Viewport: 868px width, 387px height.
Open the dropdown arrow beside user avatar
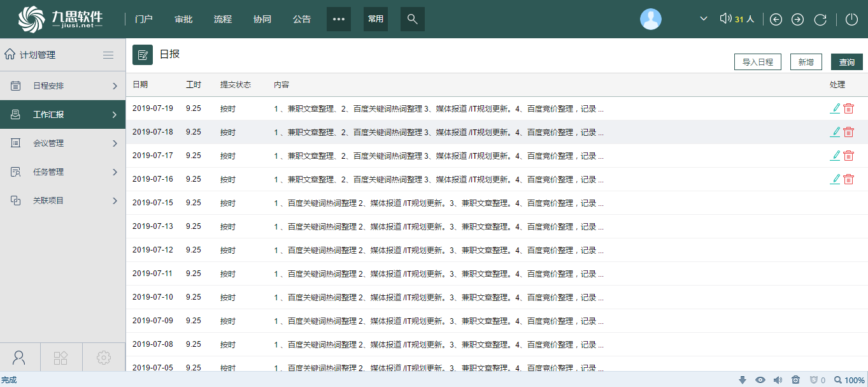coord(704,19)
